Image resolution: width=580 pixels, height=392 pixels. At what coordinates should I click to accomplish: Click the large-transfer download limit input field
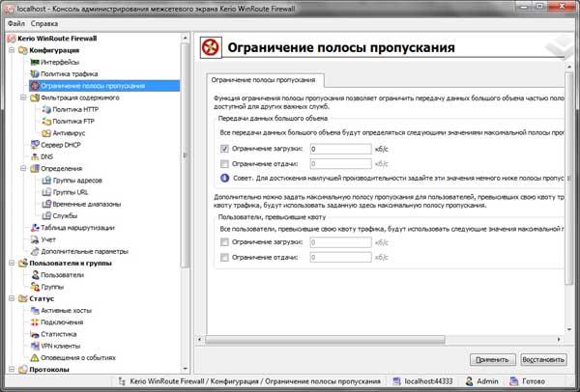point(340,149)
